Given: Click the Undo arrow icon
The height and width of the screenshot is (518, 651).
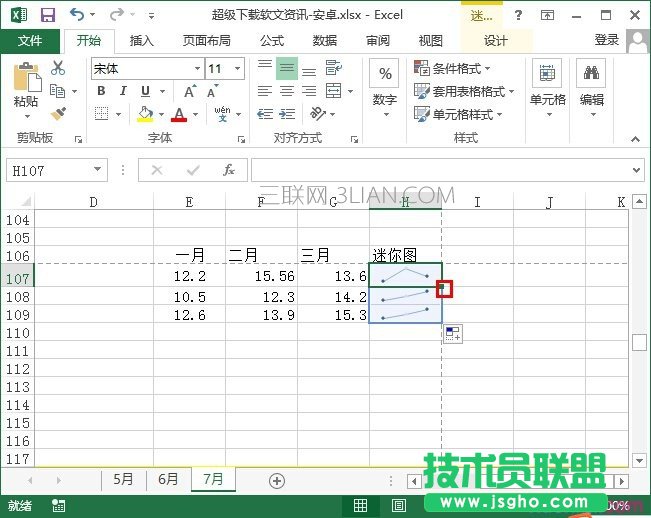Looking at the screenshot, I should [x=78, y=15].
